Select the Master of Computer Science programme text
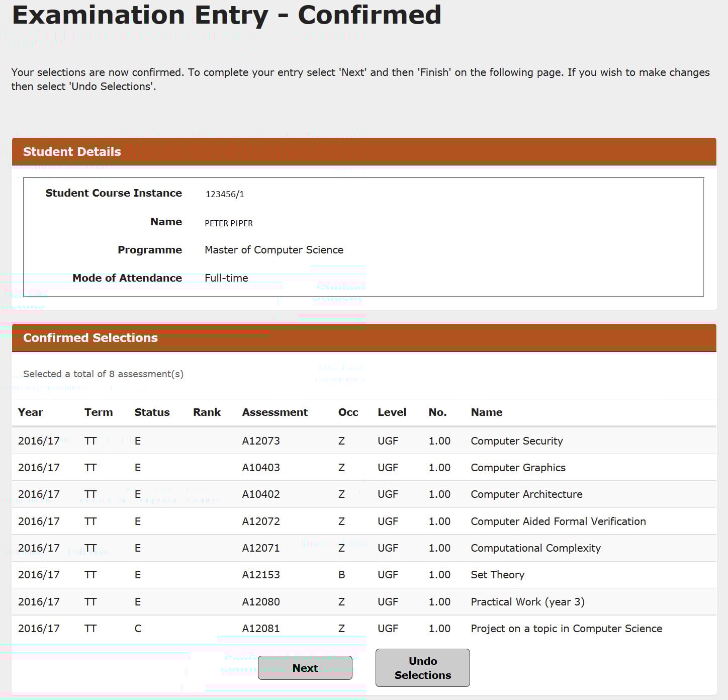This screenshot has width=728, height=700. tap(274, 250)
